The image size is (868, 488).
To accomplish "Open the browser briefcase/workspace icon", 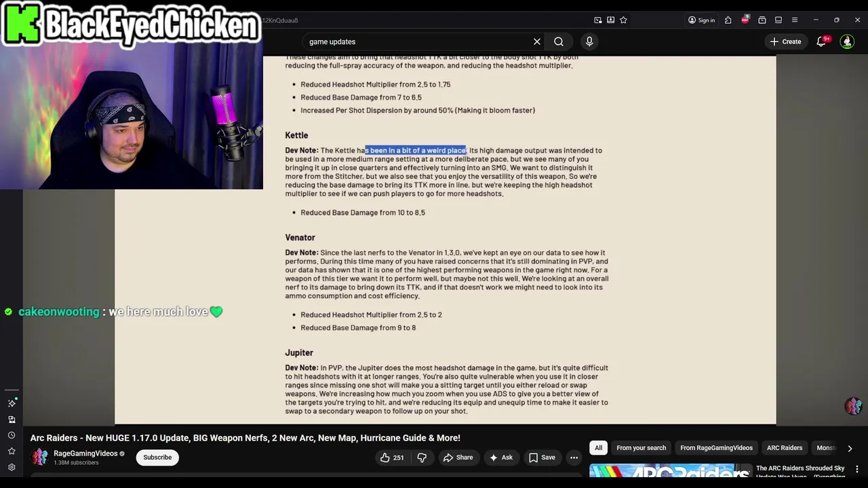I will (x=762, y=20).
